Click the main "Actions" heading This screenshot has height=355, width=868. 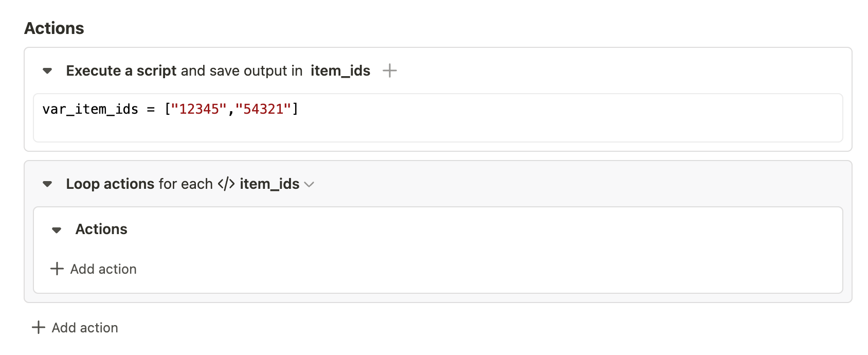click(x=54, y=28)
